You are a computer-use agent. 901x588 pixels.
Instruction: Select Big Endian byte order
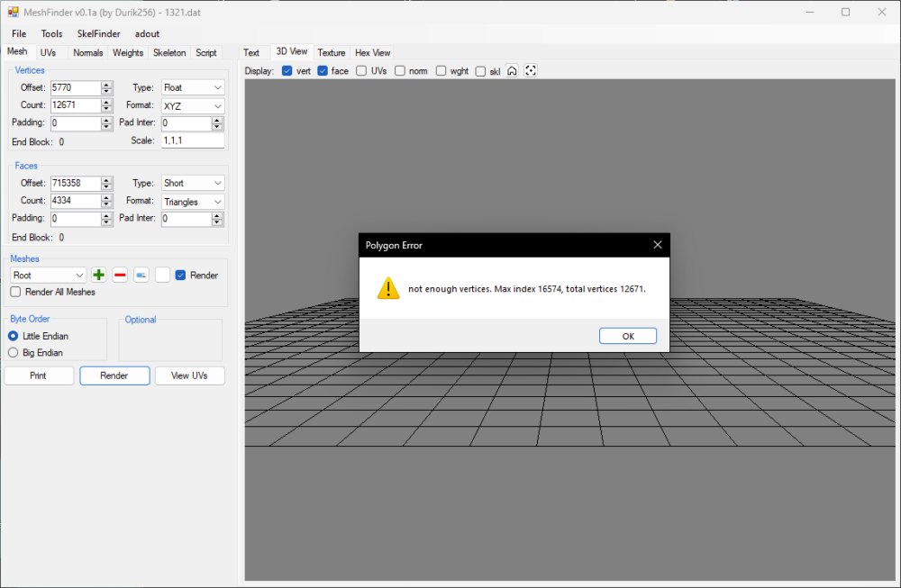[14, 353]
